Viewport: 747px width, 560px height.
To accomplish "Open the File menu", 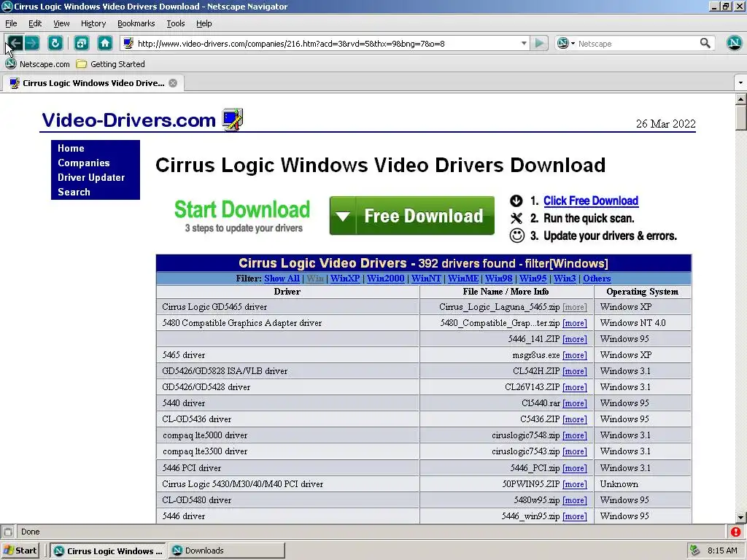I will click(11, 23).
